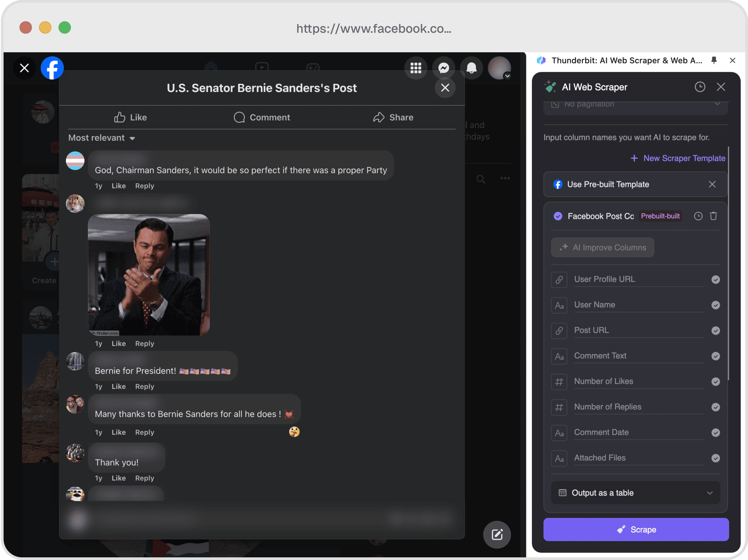Click the hug reaction on Many thanks comment

(x=294, y=432)
